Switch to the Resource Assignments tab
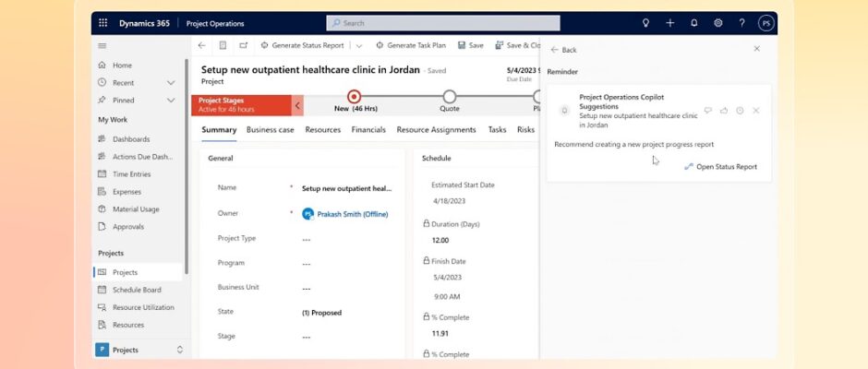868x369 pixels. [x=436, y=130]
